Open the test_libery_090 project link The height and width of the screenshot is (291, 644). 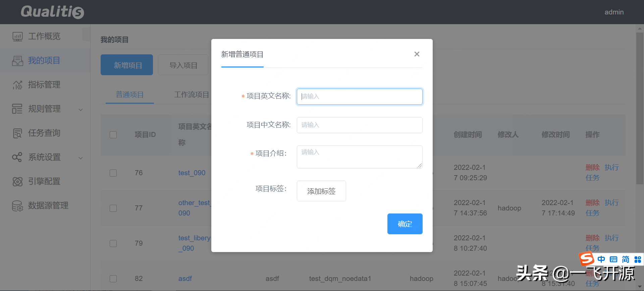click(x=194, y=243)
